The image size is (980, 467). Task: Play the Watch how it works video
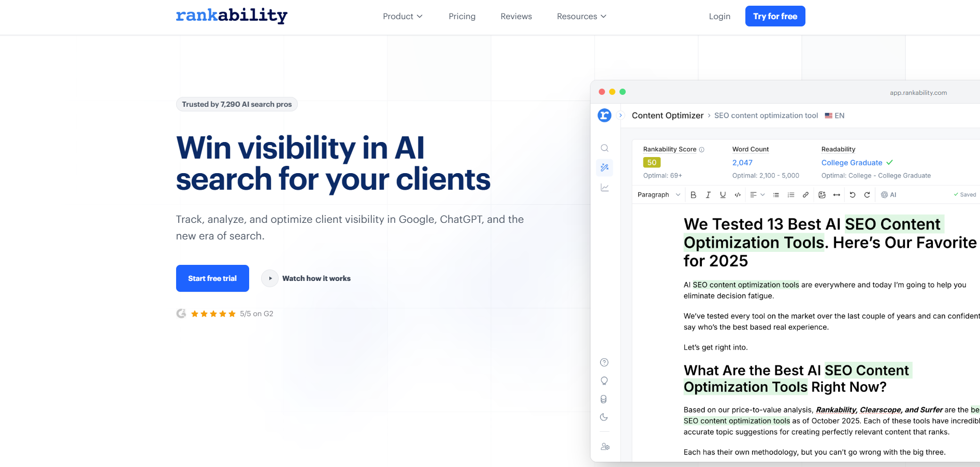[x=270, y=278]
